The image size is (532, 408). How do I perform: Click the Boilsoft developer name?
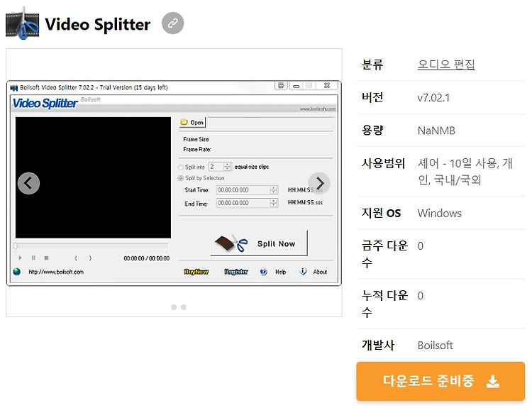tap(436, 346)
